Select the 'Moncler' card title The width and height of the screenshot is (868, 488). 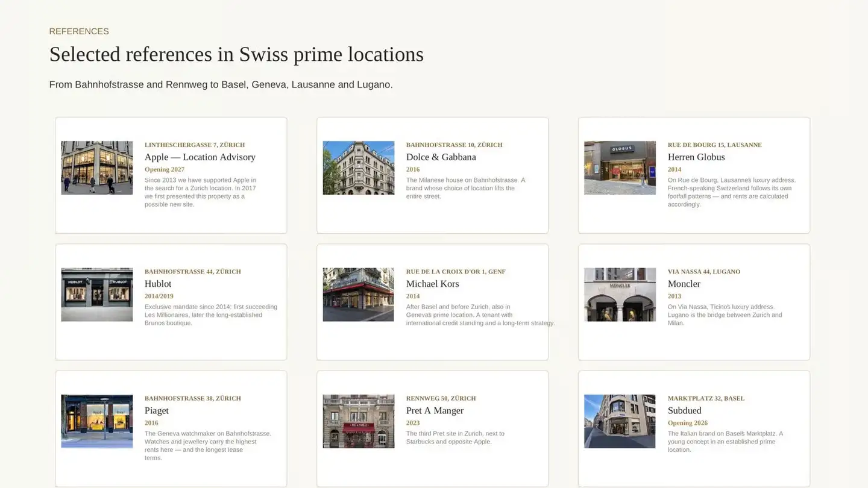(684, 284)
